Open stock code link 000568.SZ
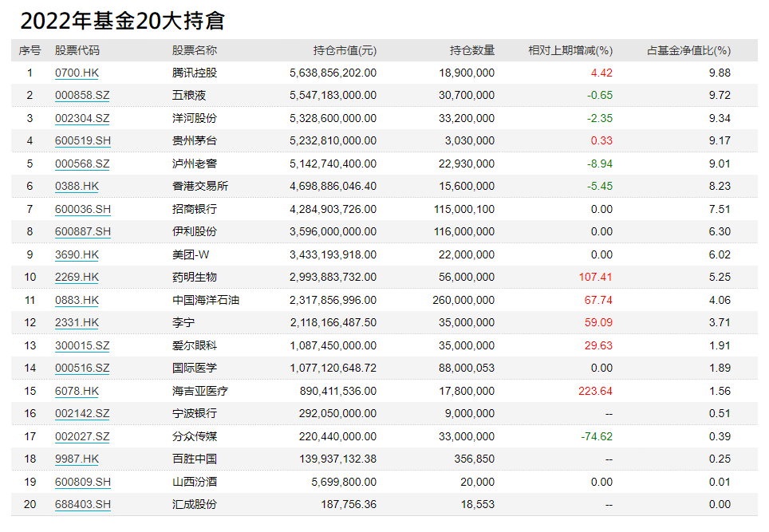 click(x=82, y=164)
